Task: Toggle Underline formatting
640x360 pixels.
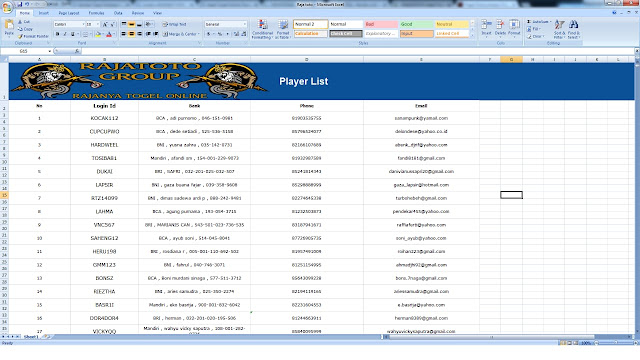Action: click(x=73, y=34)
